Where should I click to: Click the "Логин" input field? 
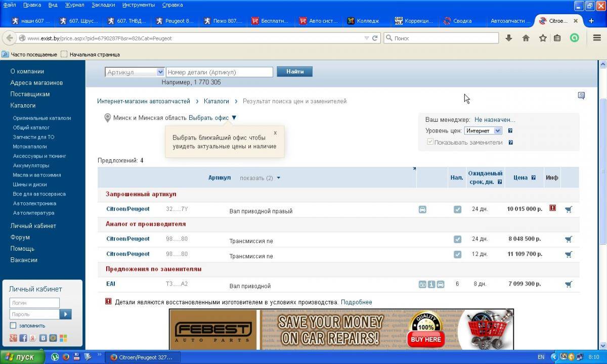[x=34, y=303]
